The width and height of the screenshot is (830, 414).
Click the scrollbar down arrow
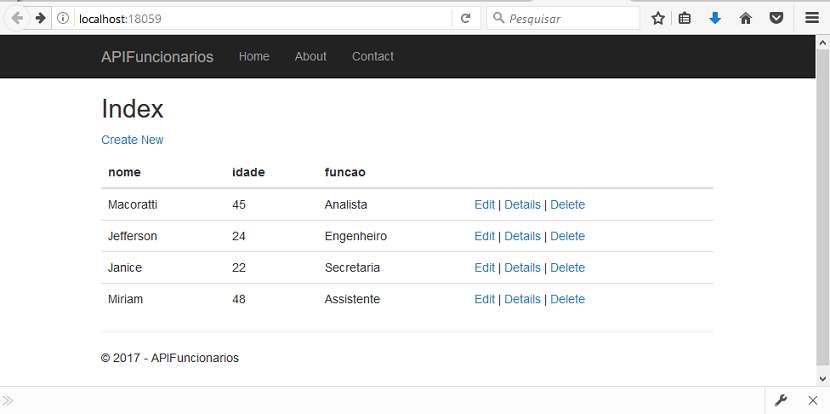click(x=823, y=379)
